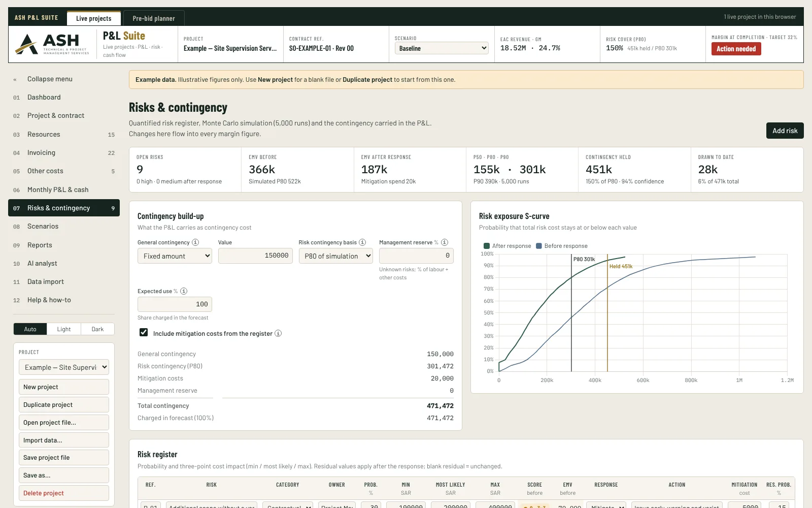This screenshot has height=508, width=812.
Task: Click Save project file button
Action: click(x=64, y=458)
